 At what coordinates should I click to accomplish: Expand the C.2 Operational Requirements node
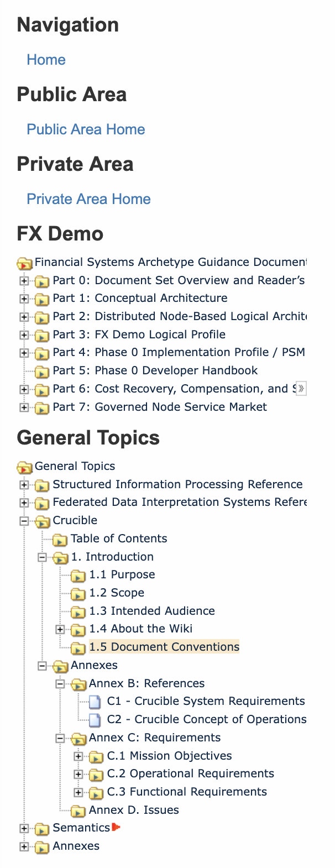(x=78, y=775)
